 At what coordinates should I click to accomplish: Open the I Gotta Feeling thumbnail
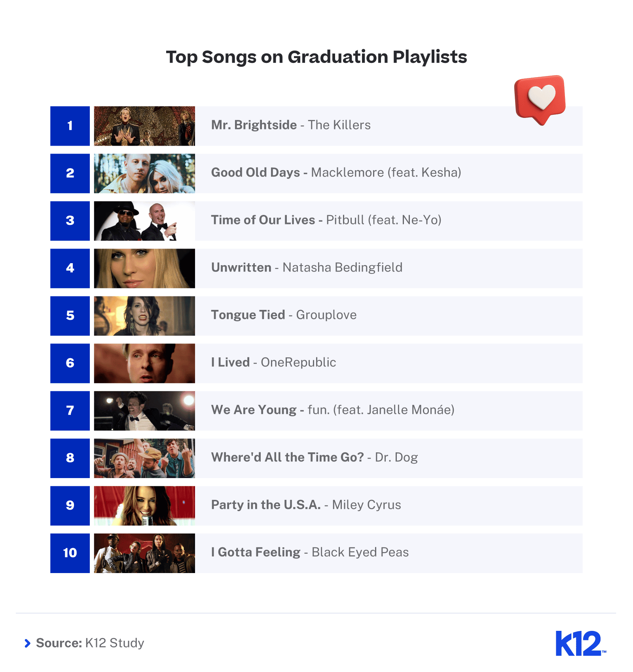click(144, 553)
